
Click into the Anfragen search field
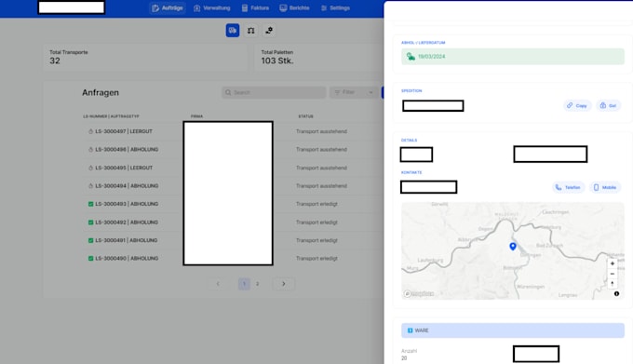274,92
